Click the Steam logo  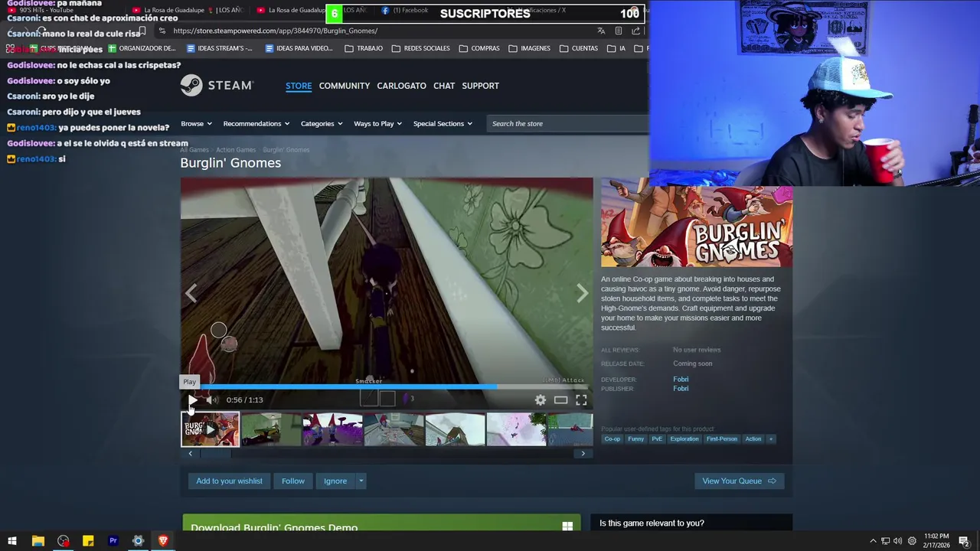[217, 86]
